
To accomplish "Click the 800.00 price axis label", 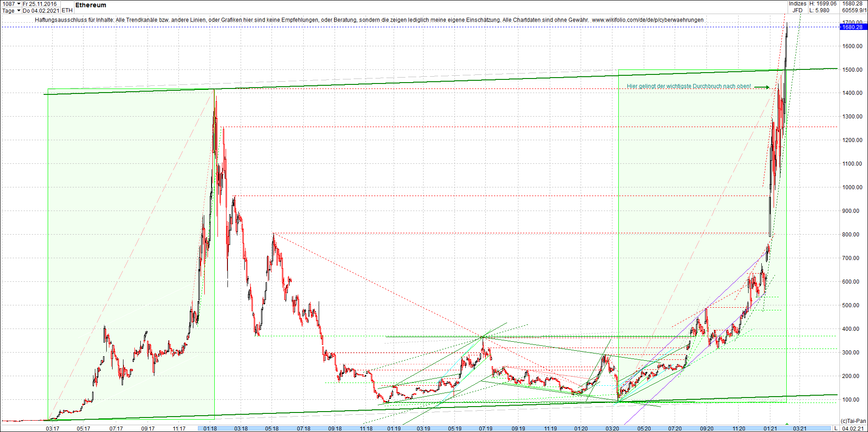I will [x=851, y=234].
